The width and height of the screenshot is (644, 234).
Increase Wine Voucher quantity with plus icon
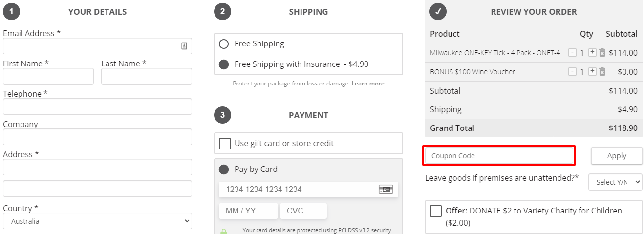coord(592,71)
